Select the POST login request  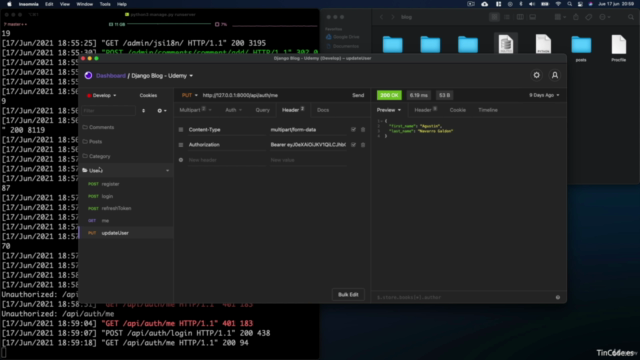pos(126,196)
